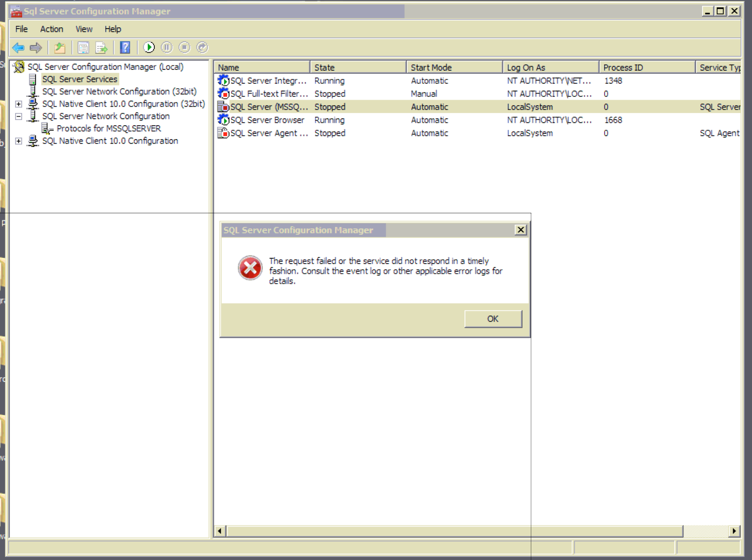The height and width of the screenshot is (560, 752).
Task: Click the Native Client 10.0 (32bit) tree icon
Action: [33, 104]
